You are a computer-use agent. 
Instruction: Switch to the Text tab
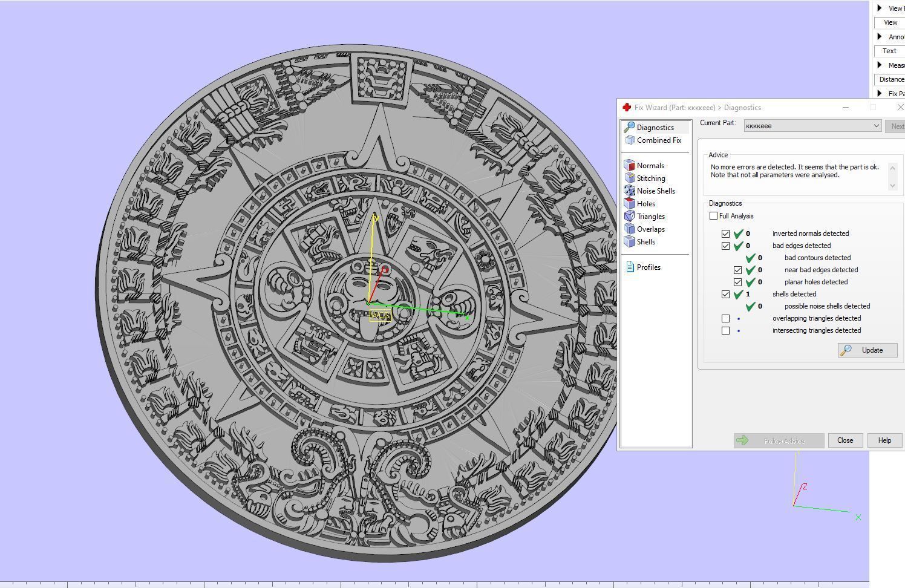click(890, 51)
